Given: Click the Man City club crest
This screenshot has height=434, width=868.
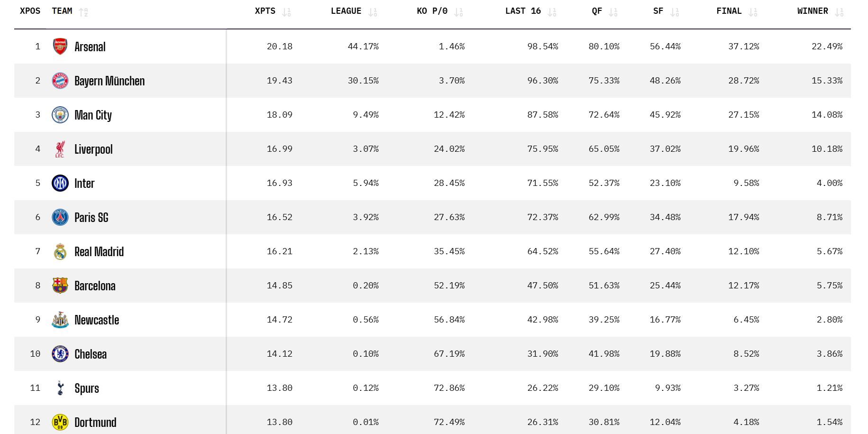Looking at the screenshot, I should (60, 115).
